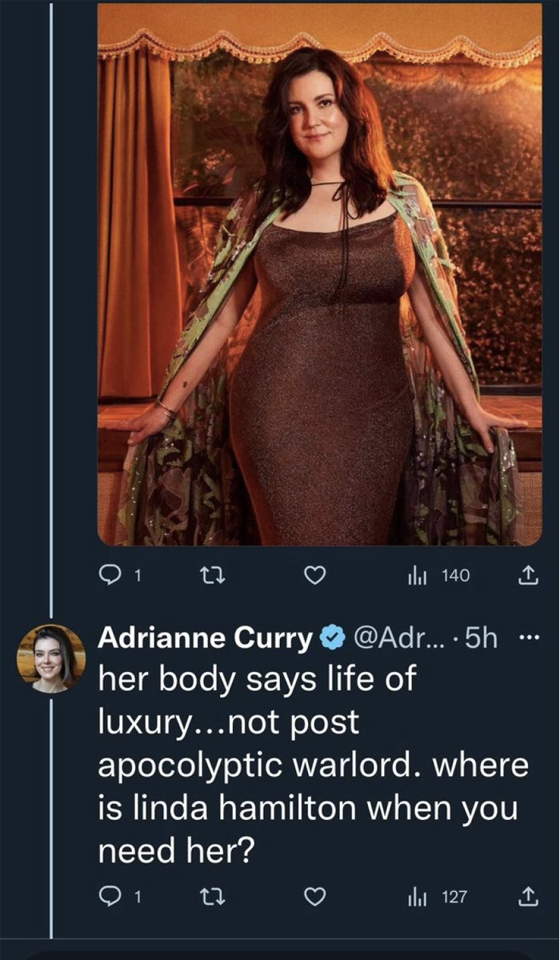Open the tweet mentioning linda hamilton
560x960 pixels.
coord(312,768)
